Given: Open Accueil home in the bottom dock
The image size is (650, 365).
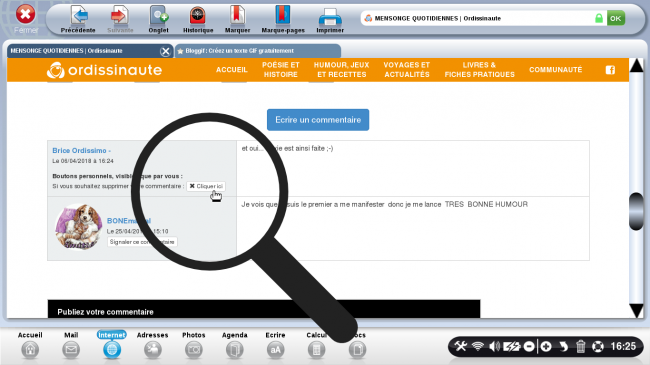Looking at the screenshot, I should pos(30,345).
